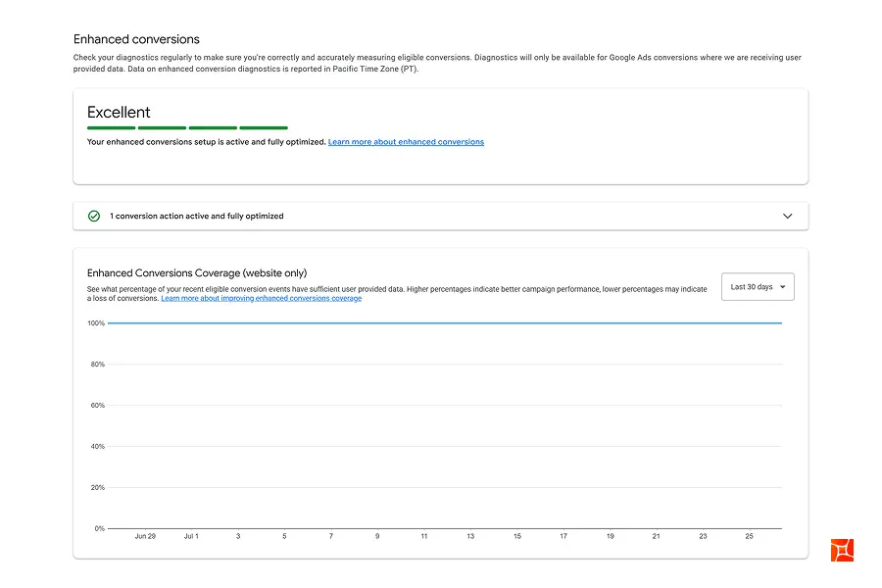Click the 80% axis label

coord(97,364)
